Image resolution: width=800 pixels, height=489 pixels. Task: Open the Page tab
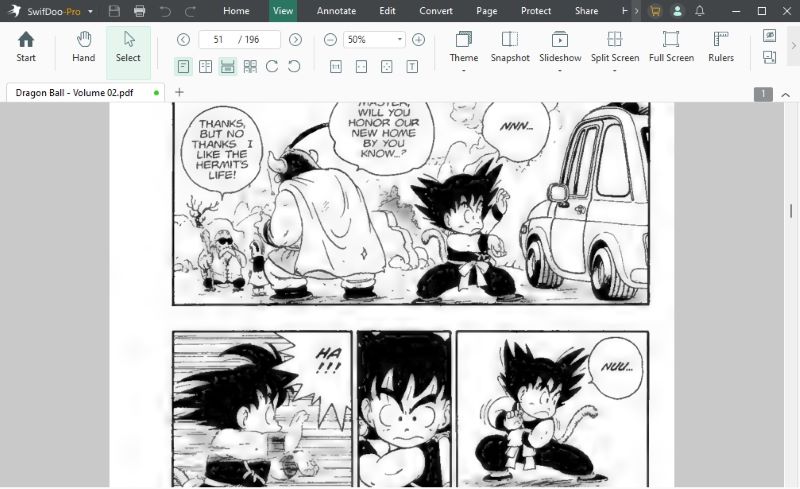487,11
